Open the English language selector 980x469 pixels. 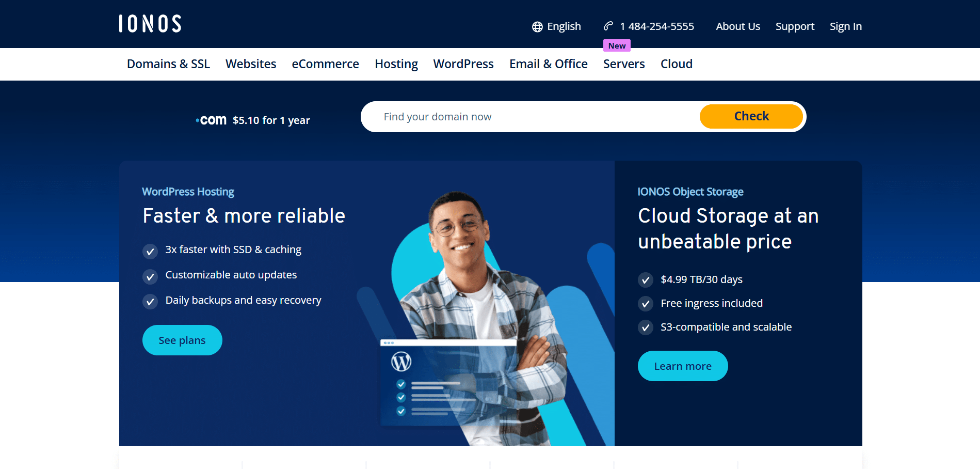pyautogui.click(x=564, y=26)
